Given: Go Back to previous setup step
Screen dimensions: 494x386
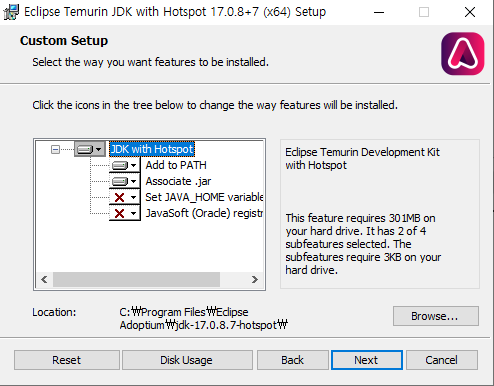Looking at the screenshot, I should (293, 360).
